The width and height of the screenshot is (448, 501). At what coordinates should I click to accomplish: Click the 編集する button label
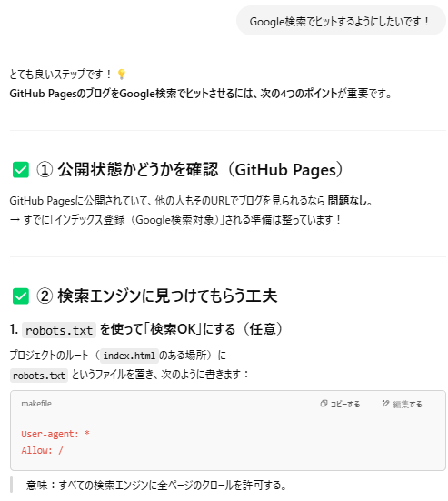(407, 404)
